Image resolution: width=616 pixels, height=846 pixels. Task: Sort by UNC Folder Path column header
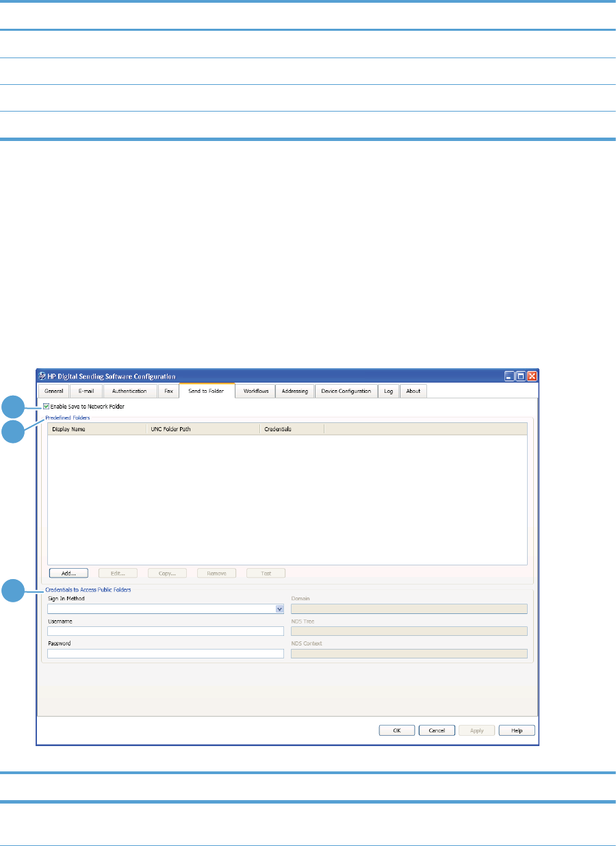[203, 428]
